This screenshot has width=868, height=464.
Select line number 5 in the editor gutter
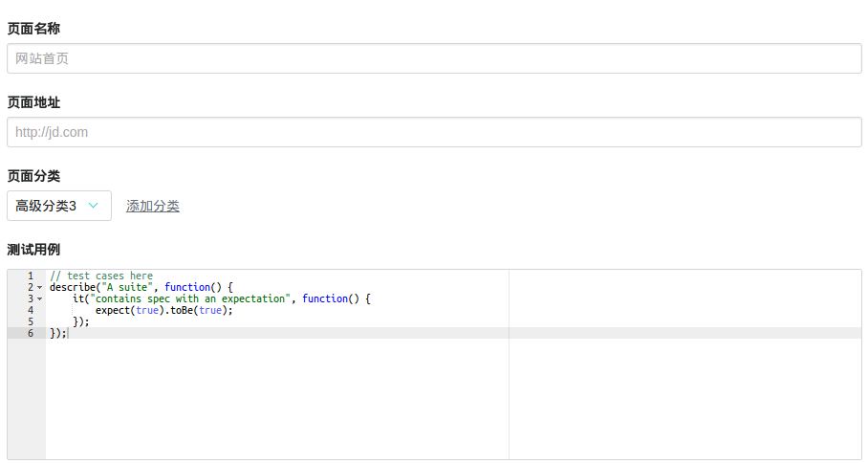(31, 321)
